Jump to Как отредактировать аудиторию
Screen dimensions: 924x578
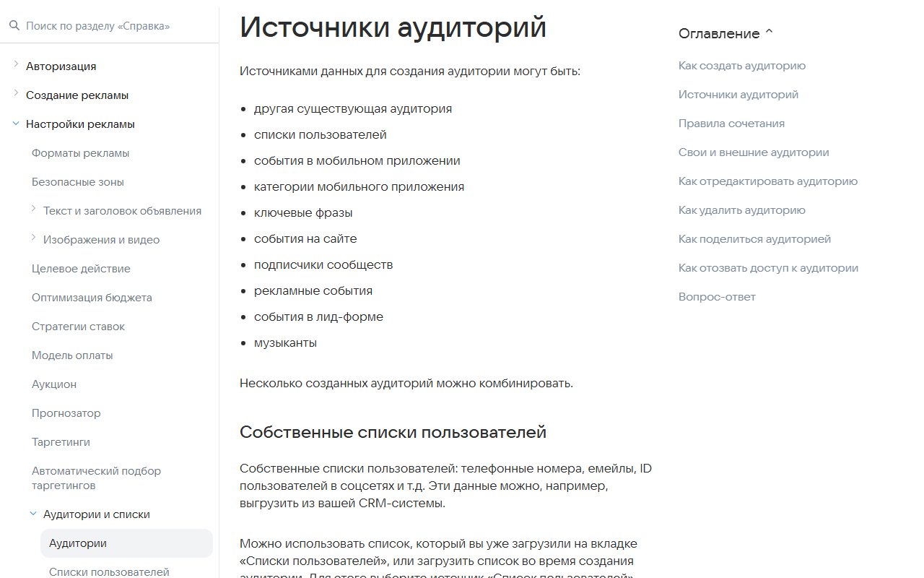[x=768, y=181]
